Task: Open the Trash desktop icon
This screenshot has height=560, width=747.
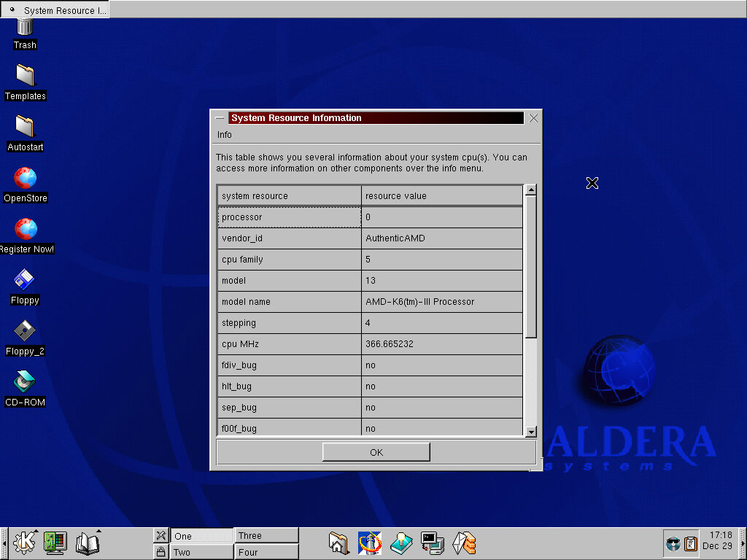Action: (x=25, y=29)
